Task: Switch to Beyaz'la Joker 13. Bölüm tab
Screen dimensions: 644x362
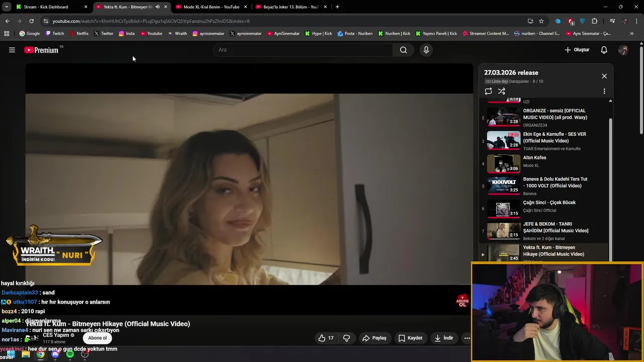Action: 291,7
